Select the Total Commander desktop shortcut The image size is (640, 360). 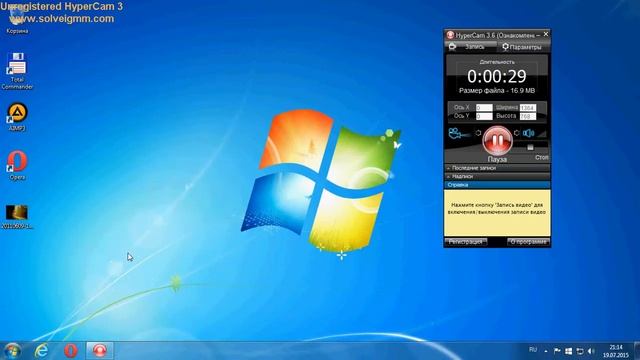[x=17, y=71]
